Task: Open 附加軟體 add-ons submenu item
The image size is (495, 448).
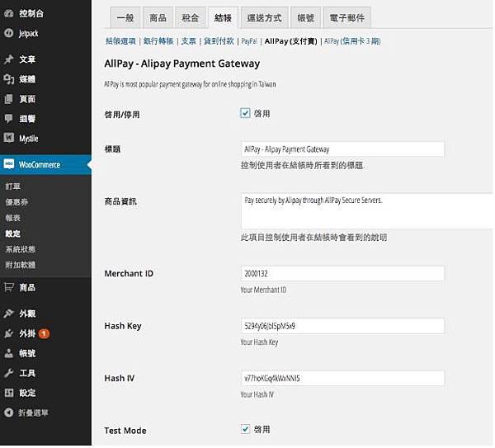Action: 20,265
